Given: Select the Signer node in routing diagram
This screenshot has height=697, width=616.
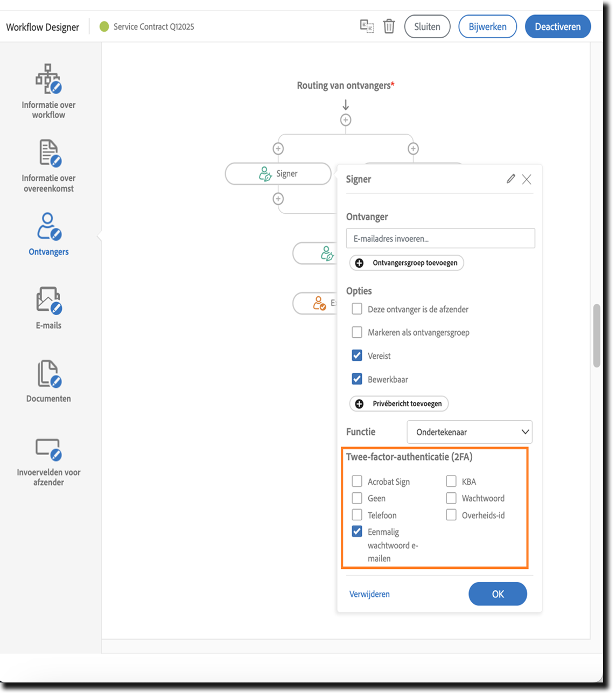Looking at the screenshot, I should 278,174.
